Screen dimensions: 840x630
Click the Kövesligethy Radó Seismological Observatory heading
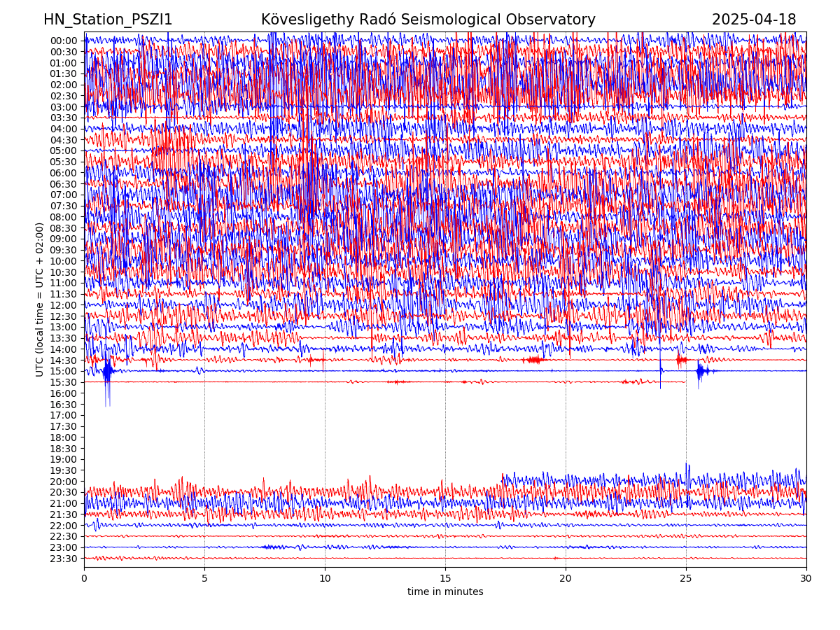tap(428, 20)
